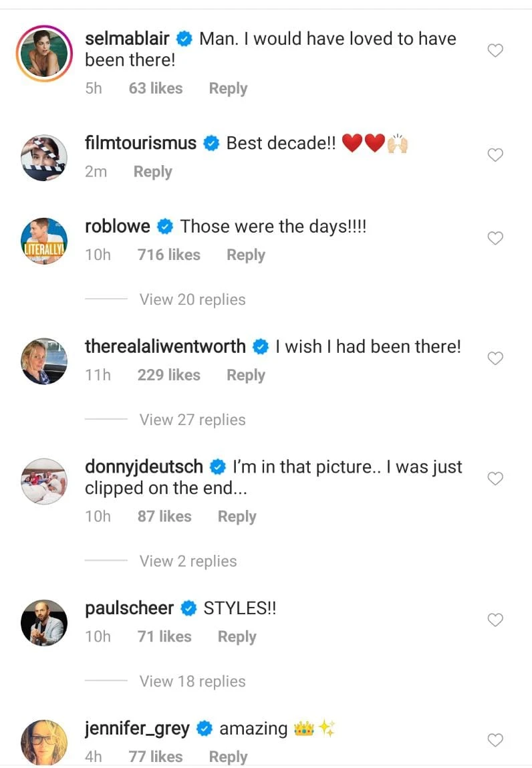Open the donnyjdeutsch username link
532x768 pixels.
click(x=144, y=467)
